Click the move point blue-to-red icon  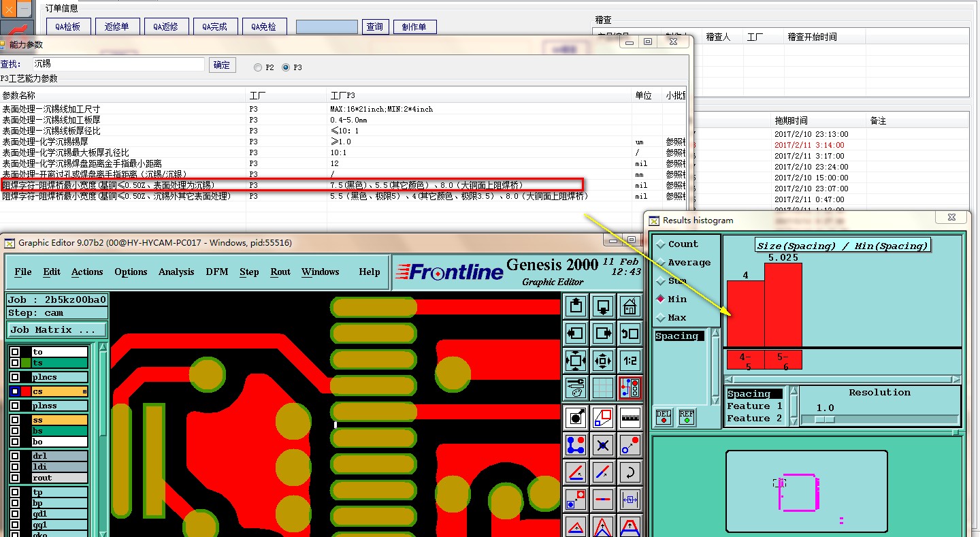[x=630, y=444]
